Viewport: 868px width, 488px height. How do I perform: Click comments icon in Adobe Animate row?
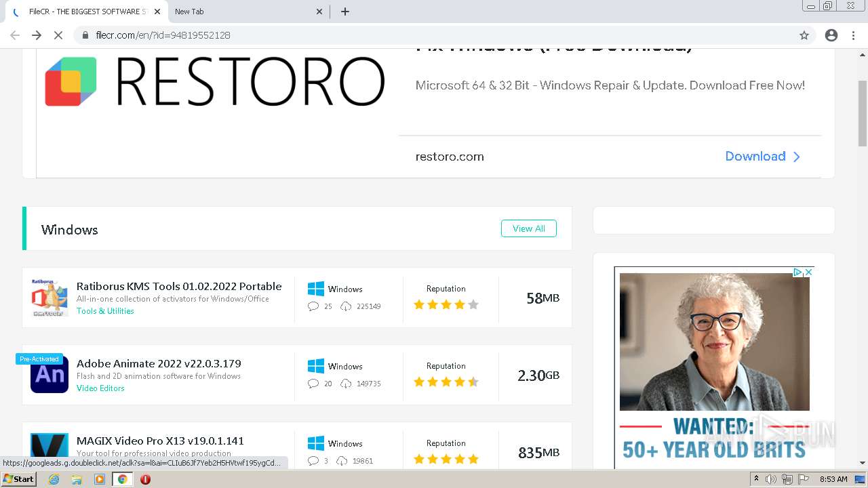coord(313,384)
